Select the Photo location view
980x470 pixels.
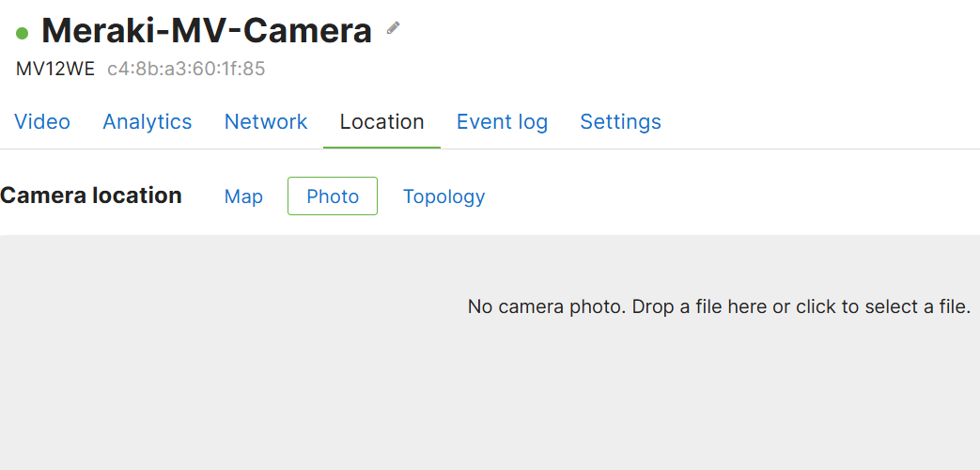coord(333,196)
